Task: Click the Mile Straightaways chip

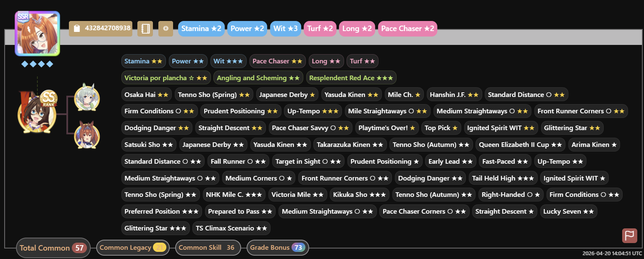Action: point(388,111)
